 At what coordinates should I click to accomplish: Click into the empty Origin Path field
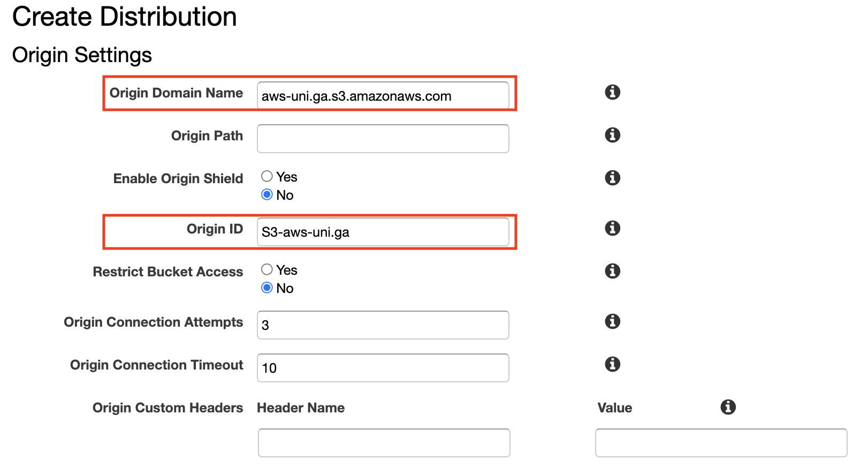pyautogui.click(x=383, y=139)
